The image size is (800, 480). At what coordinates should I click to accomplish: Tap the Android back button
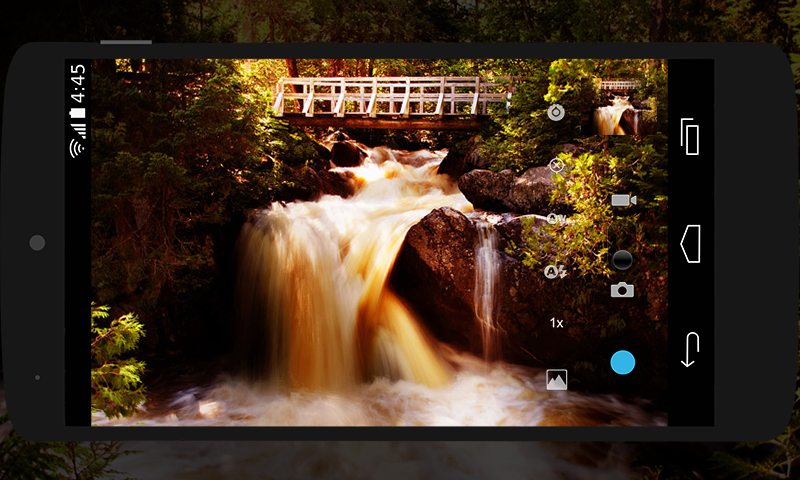pos(690,350)
